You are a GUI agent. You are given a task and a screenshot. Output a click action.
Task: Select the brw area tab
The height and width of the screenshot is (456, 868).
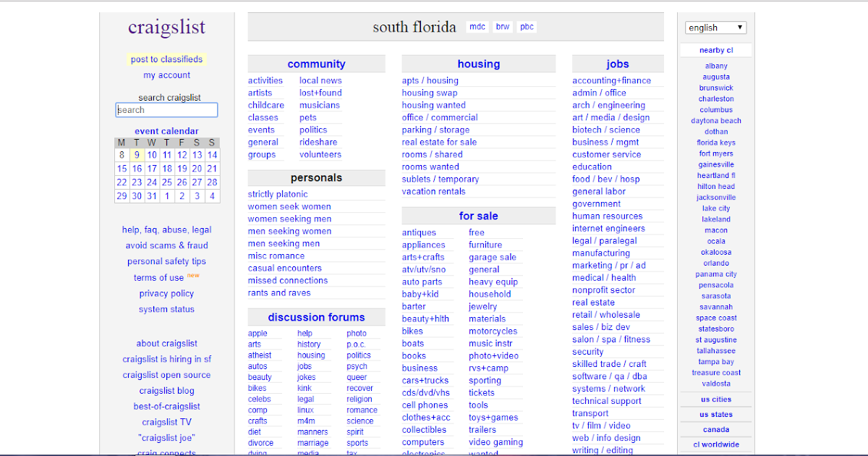click(x=503, y=27)
